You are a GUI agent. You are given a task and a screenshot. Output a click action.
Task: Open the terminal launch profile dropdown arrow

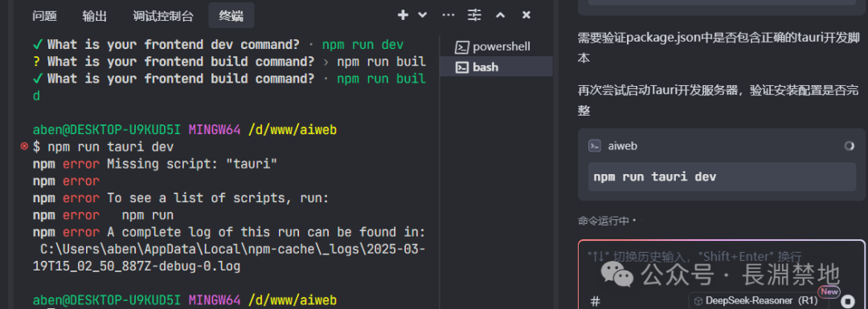(x=423, y=15)
